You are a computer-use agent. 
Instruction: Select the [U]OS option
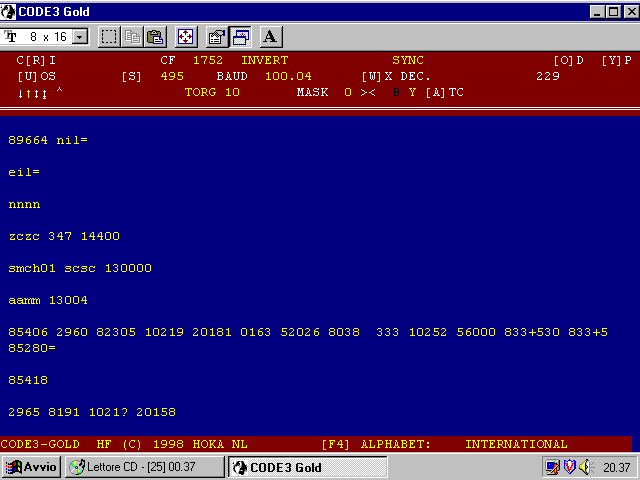tap(36, 76)
